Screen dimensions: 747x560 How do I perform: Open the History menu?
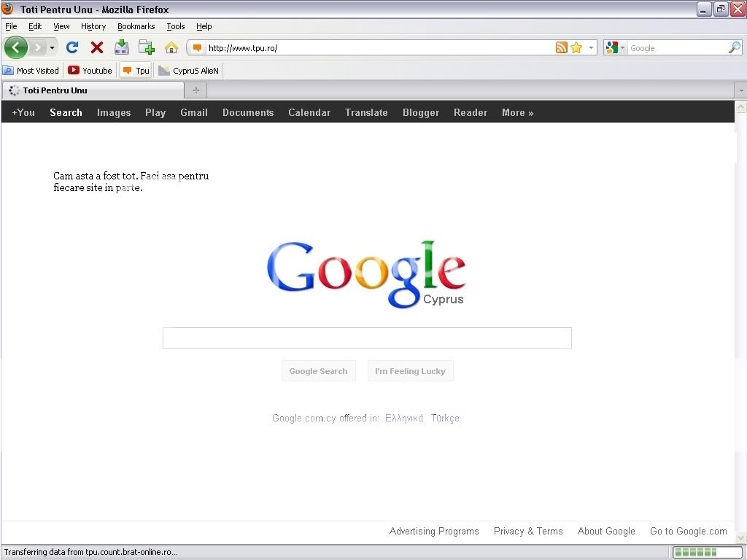93,26
